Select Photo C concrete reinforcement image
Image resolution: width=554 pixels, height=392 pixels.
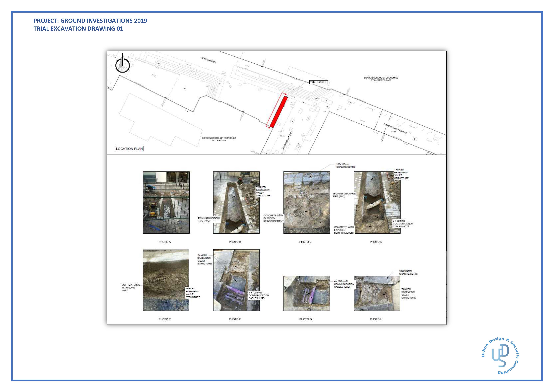(306, 202)
